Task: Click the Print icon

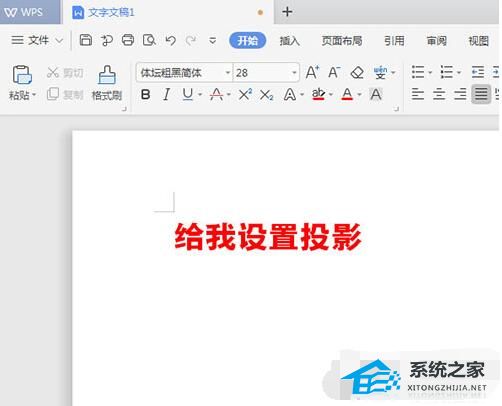Action: pyautogui.click(x=128, y=40)
